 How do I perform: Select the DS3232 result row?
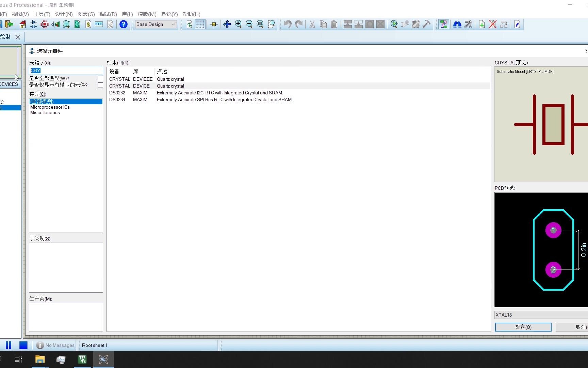(299, 93)
